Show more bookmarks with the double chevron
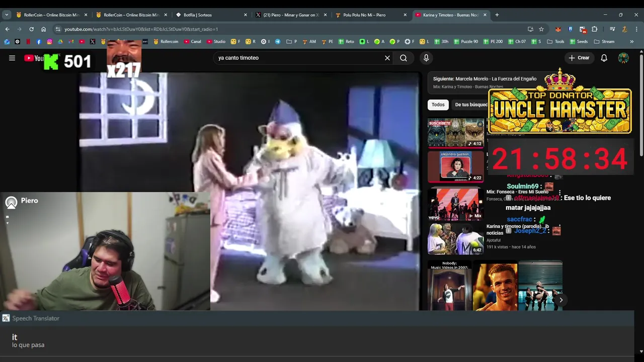Viewport: 644px width, 362px height. coord(631,42)
